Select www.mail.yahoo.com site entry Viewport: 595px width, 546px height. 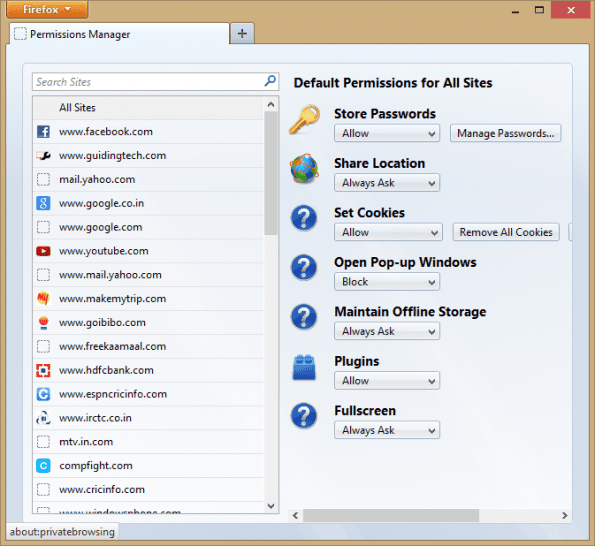click(x=148, y=275)
